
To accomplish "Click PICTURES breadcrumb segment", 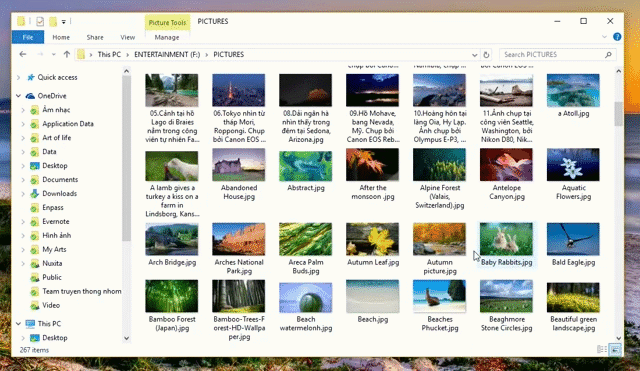I will (x=229, y=54).
